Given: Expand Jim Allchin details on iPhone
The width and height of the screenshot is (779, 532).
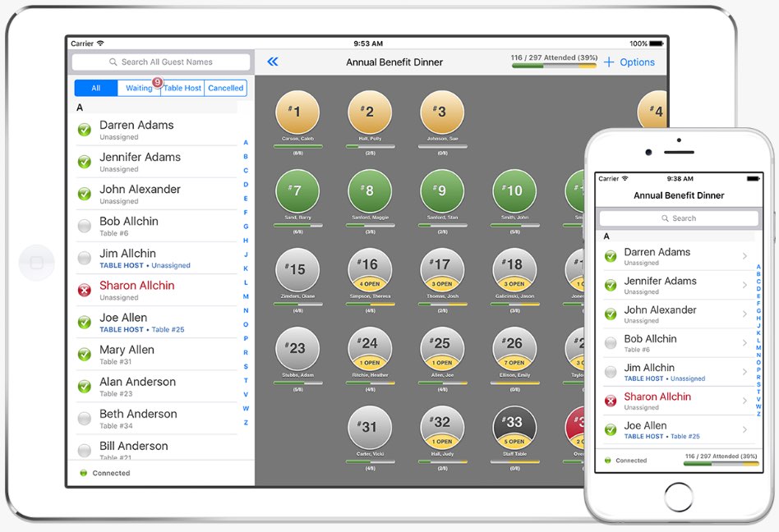Looking at the screenshot, I should (x=744, y=372).
